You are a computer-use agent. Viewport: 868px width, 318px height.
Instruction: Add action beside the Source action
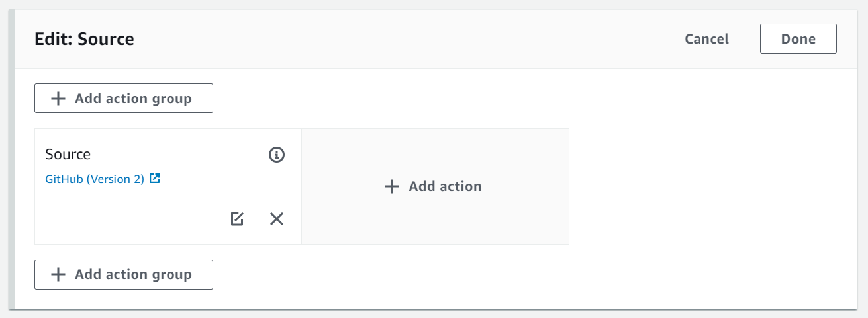pyautogui.click(x=434, y=186)
